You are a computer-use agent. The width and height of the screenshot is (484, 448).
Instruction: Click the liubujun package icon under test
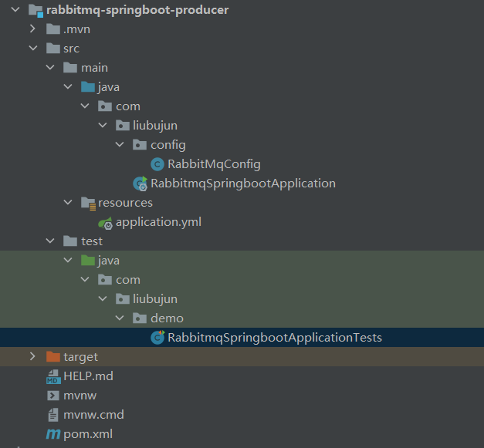(x=123, y=298)
